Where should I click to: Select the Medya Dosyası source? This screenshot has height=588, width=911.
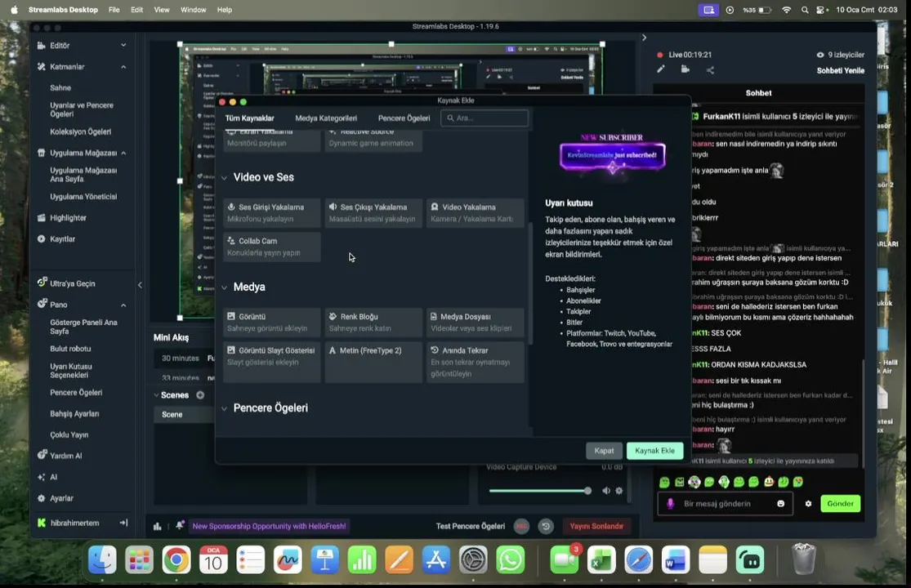click(x=476, y=322)
